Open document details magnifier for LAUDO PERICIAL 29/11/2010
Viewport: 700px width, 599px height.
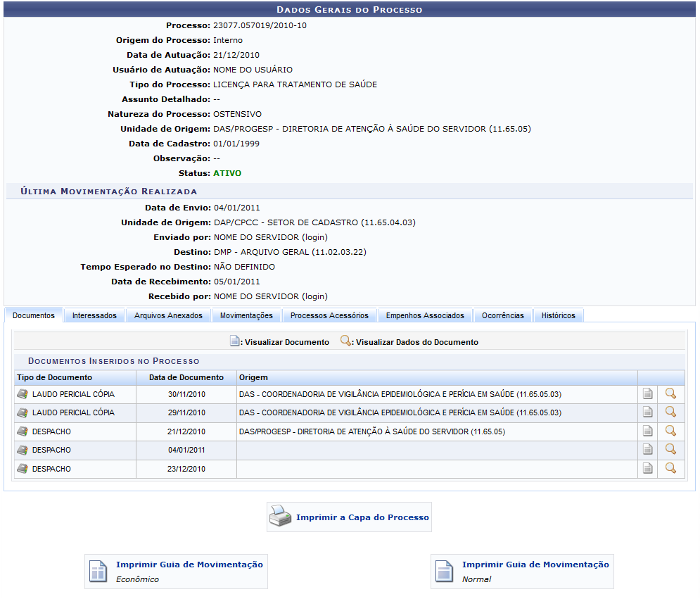tap(670, 412)
